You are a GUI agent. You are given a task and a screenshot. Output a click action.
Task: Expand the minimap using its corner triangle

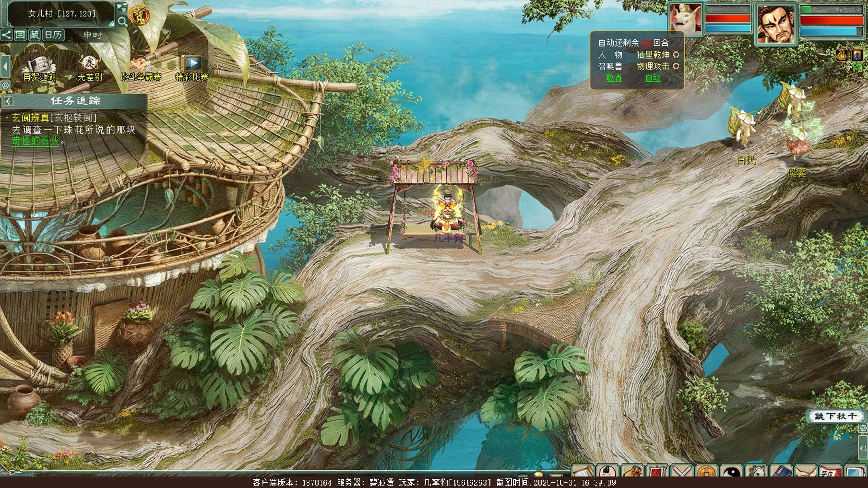coord(111,23)
